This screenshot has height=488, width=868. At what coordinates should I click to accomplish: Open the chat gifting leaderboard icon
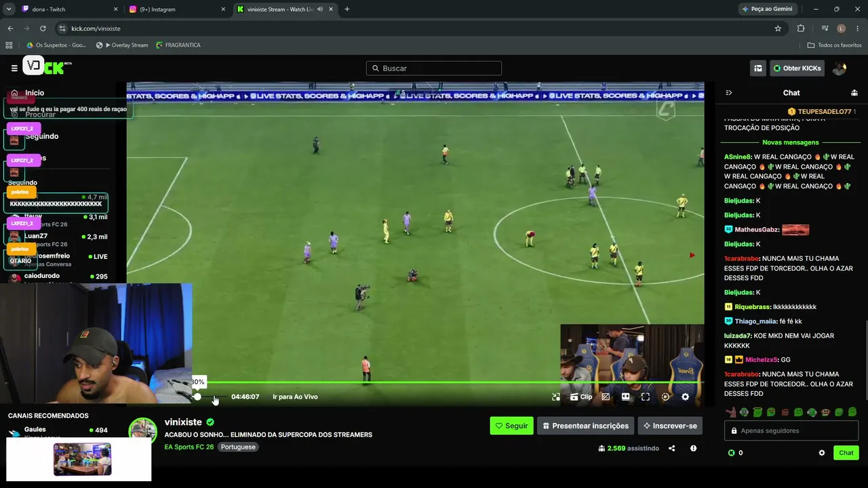coord(854,93)
